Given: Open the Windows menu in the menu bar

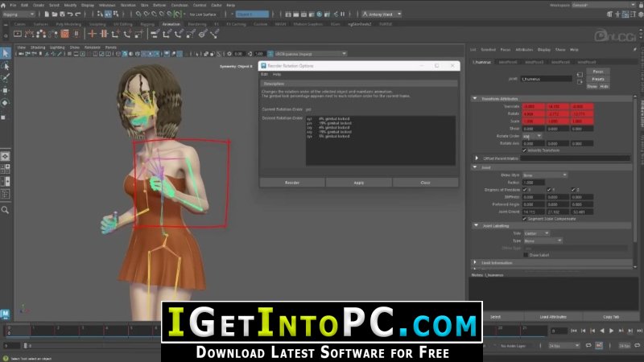Looking at the screenshot, I should (107, 6).
